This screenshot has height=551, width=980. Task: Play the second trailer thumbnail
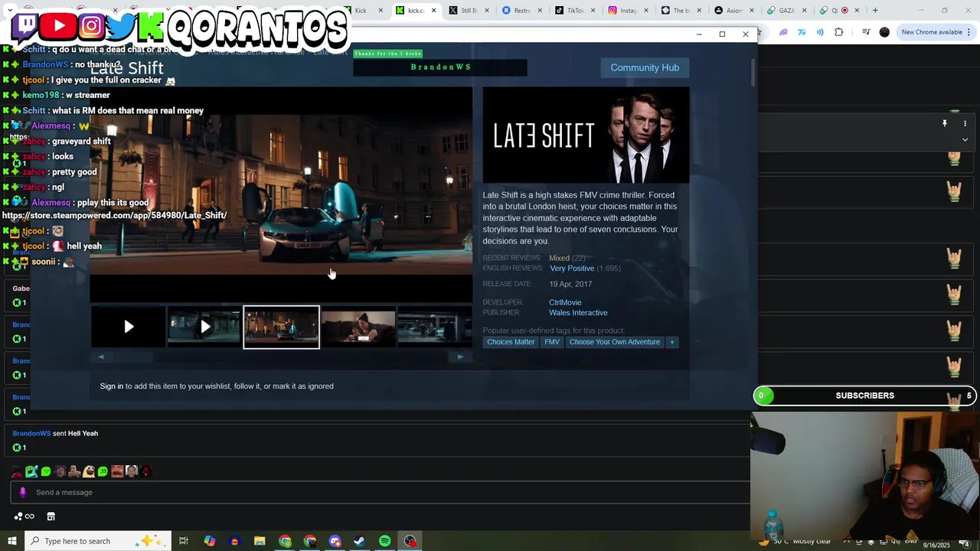[204, 328]
